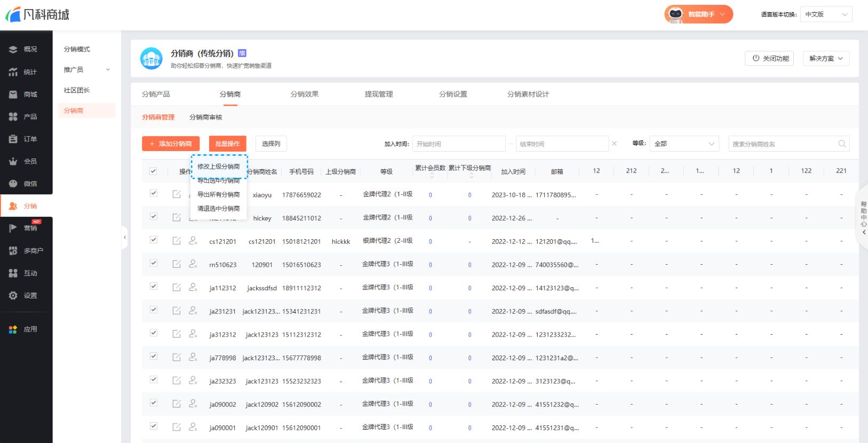
Task: Edit the rn510623 row with pencil icon
Action: pyautogui.click(x=177, y=264)
